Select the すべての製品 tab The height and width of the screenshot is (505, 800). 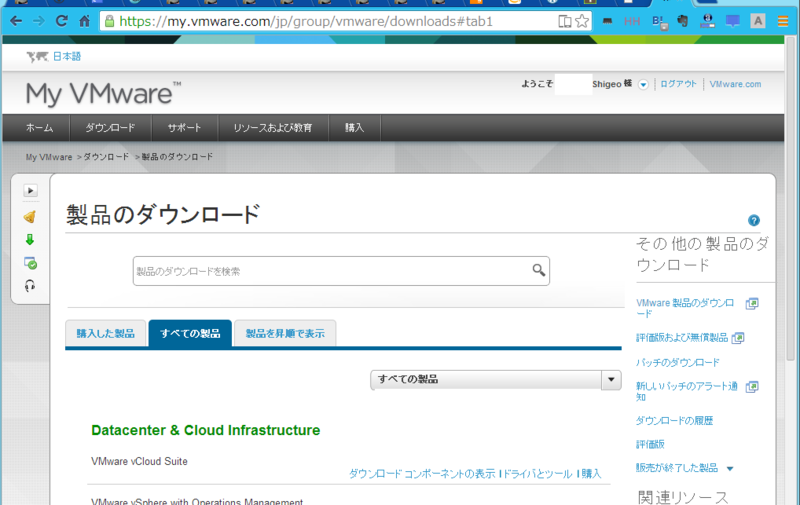(190, 334)
